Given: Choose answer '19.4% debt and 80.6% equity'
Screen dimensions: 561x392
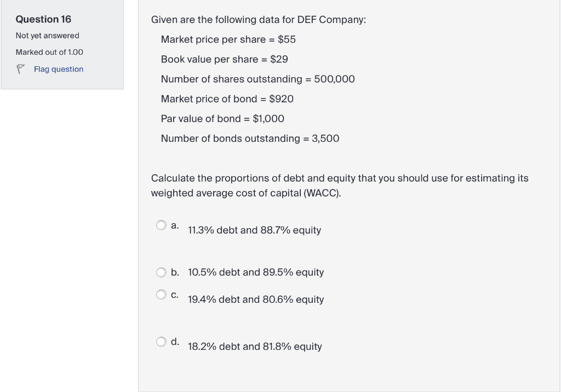Looking at the screenshot, I should [x=255, y=299].
